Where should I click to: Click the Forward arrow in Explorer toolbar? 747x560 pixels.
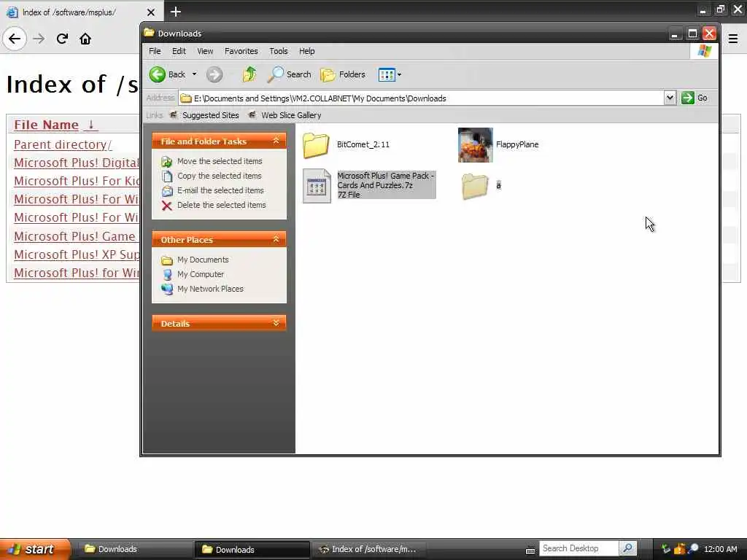[214, 74]
